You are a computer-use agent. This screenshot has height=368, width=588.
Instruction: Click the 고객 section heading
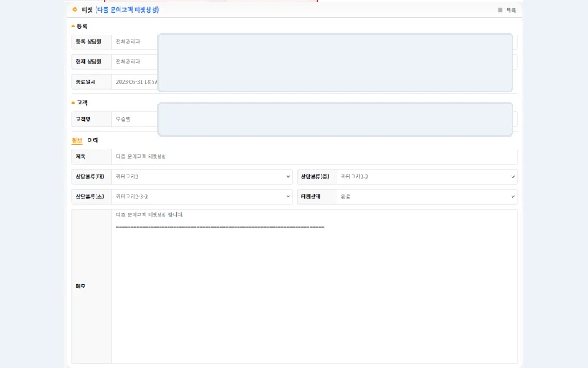click(82, 103)
